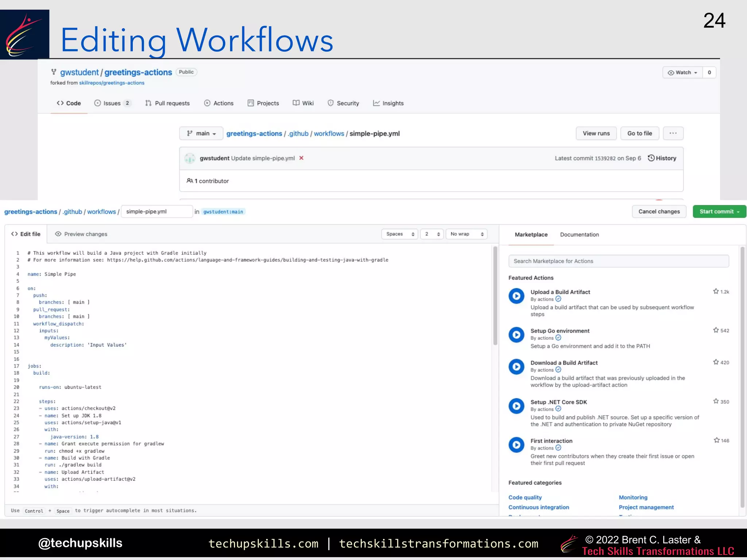The width and height of the screenshot is (747, 560).
Task: Click the First interaction play icon
Action: click(x=516, y=445)
